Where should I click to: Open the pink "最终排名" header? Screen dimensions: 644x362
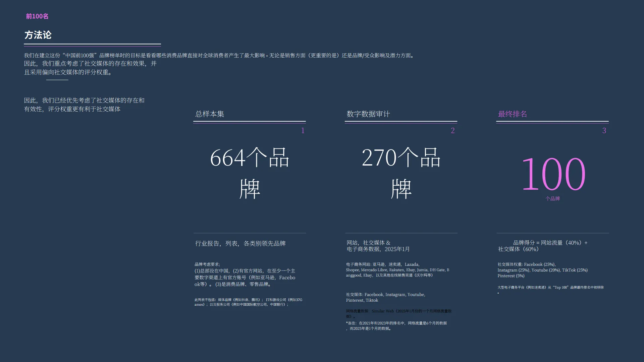click(513, 114)
